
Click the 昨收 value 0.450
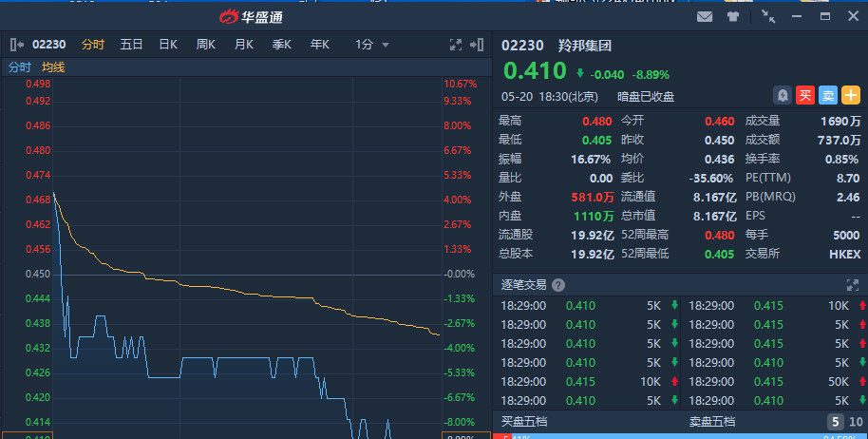719,140
